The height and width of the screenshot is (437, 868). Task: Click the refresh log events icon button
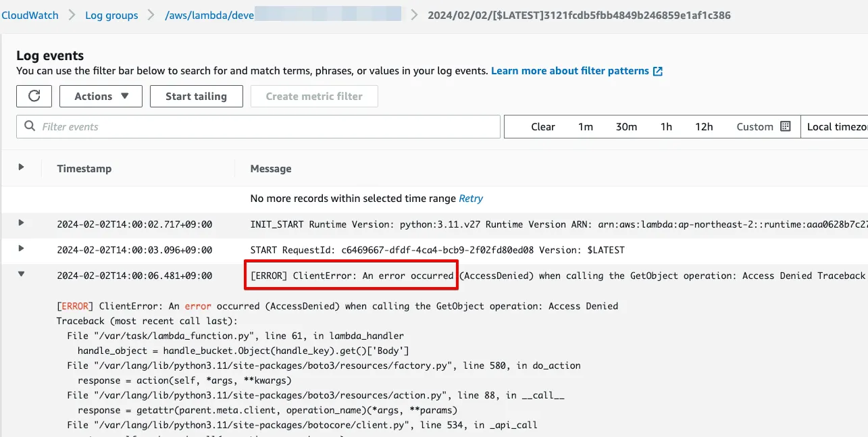(x=34, y=96)
